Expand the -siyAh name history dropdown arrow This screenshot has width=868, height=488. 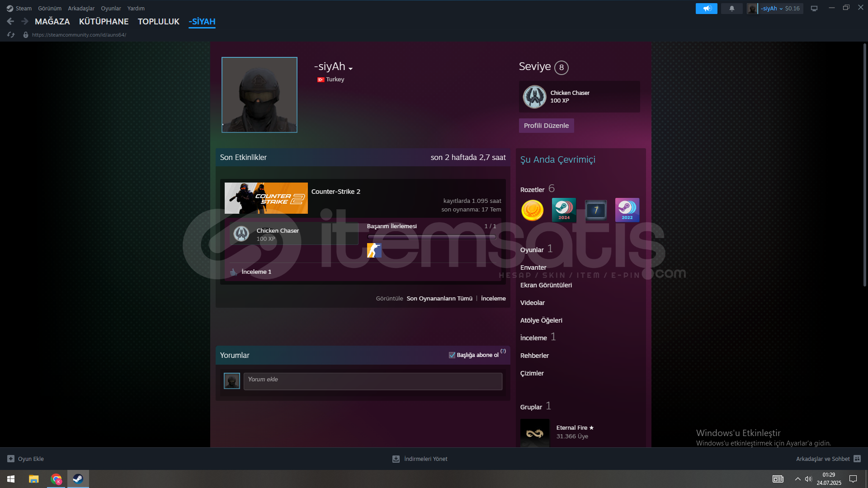pos(350,69)
